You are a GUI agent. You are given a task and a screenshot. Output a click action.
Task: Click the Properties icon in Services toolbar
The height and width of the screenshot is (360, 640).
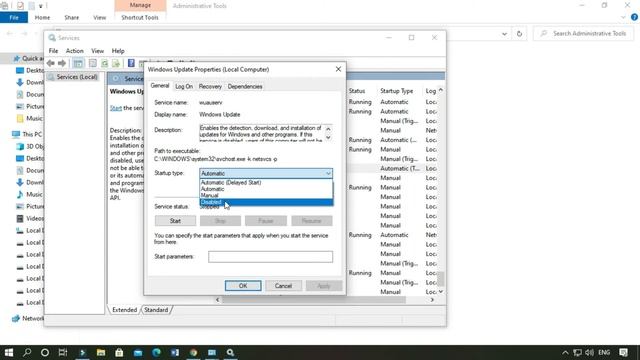[93, 63]
